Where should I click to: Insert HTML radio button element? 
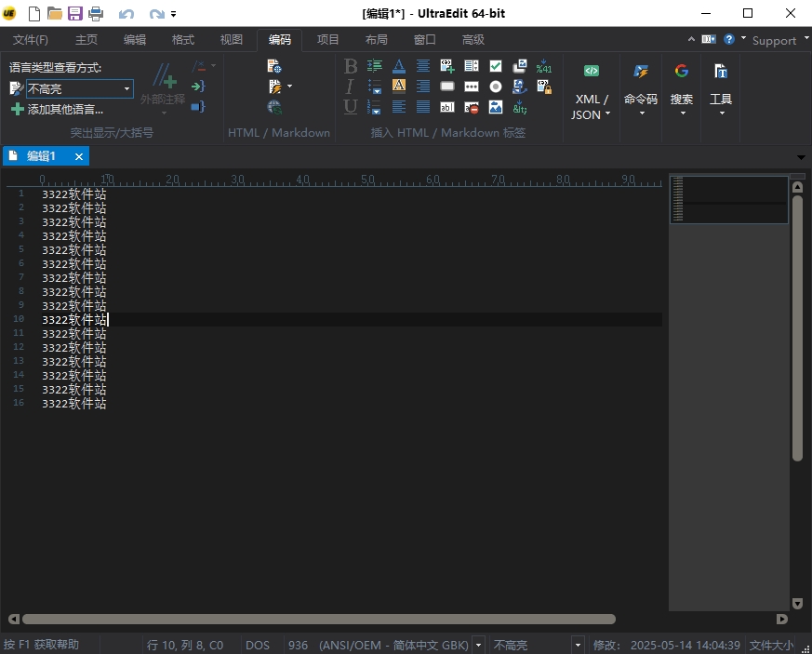click(x=496, y=87)
